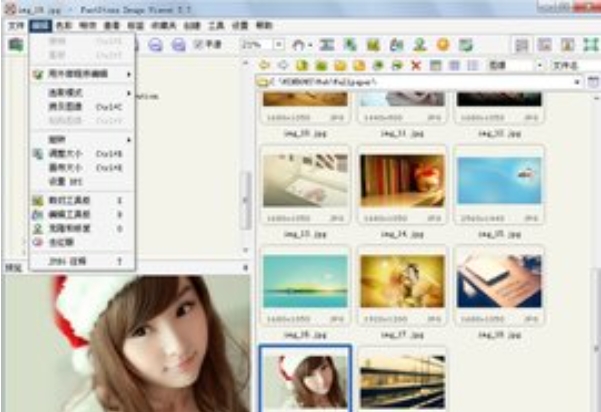This screenshot has width=601, height=412.
Task: Open the 查看 (View) menu
Action: (x=112, y=26)
